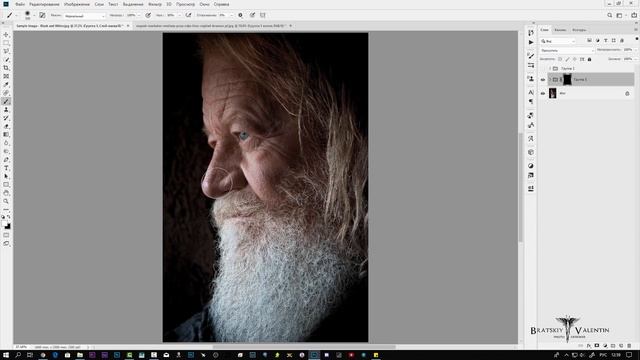Select the Eyedropper tool
The height and width of the screenshot is (360, 640).
tap(6, 85)
